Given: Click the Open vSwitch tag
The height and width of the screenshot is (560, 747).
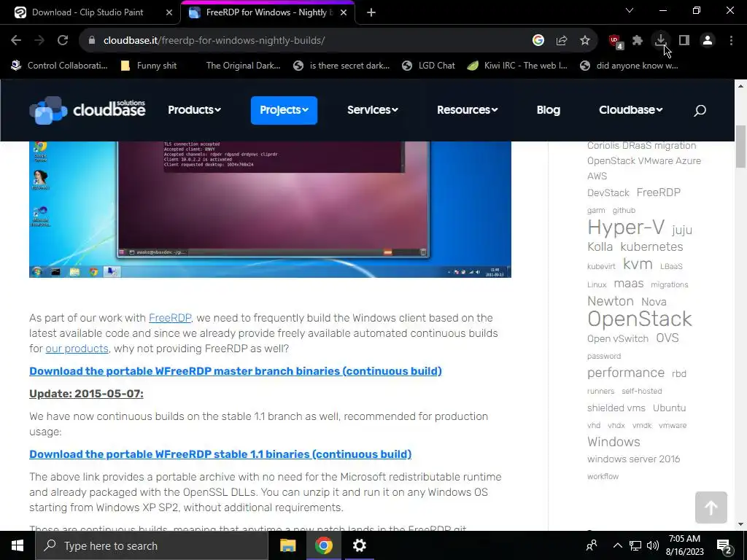Looking at the screenshot, I should (618, 338).
